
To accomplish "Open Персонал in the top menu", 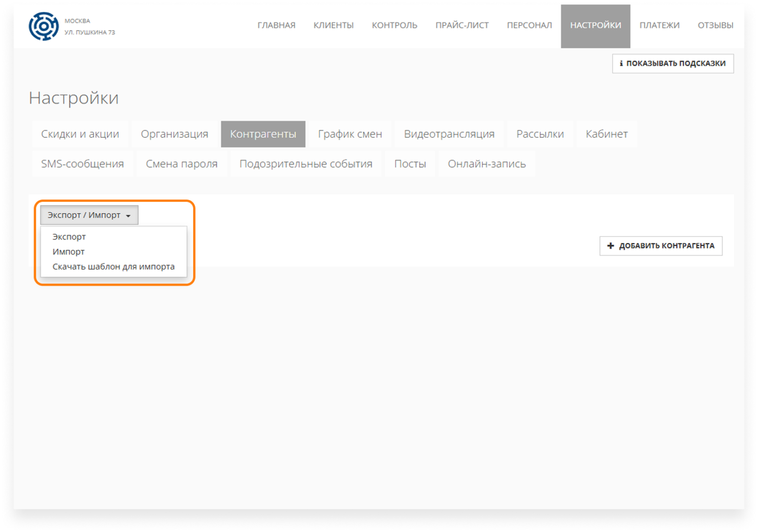I will tap(529, 25).
